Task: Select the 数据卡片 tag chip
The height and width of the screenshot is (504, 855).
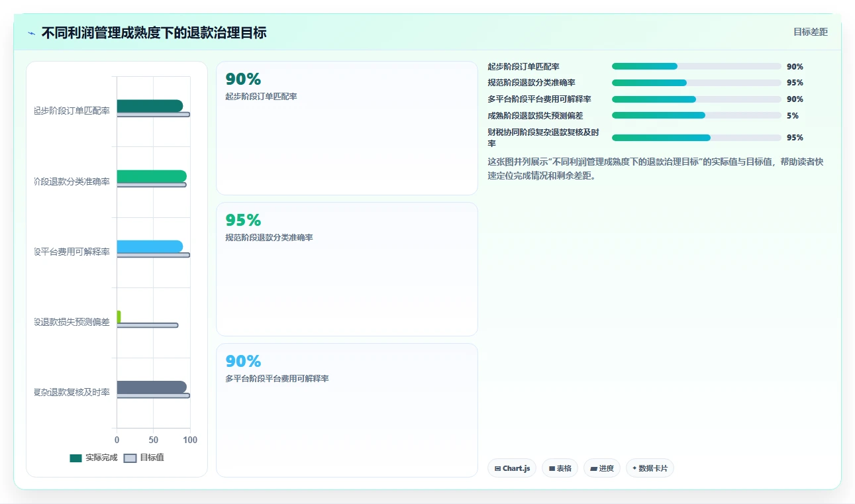Action: [650, 468]
